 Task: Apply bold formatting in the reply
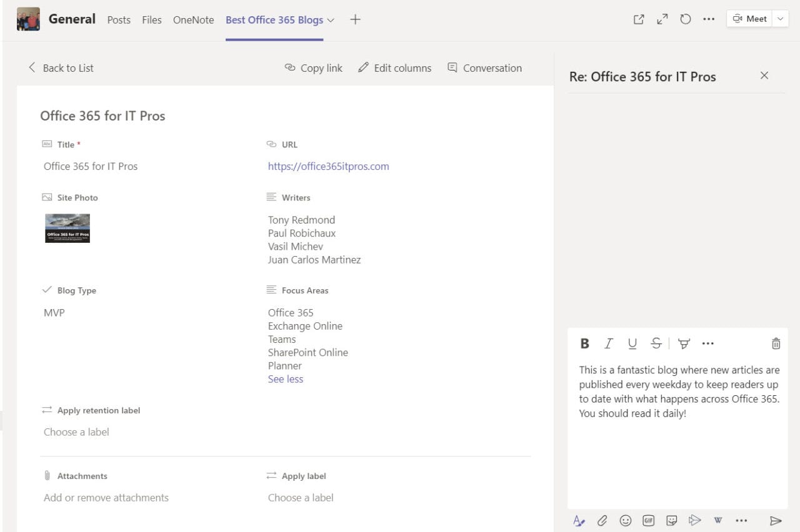pos(585,343)
